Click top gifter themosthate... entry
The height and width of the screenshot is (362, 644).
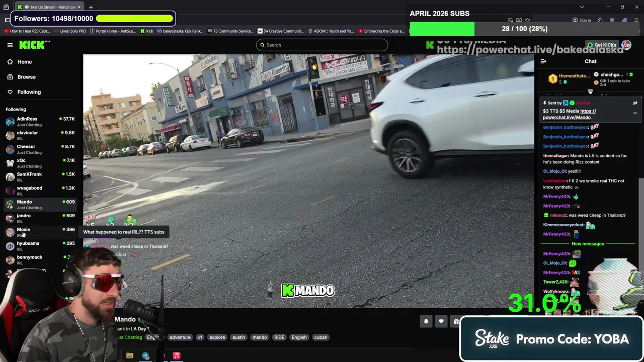(x=569, y=78)
